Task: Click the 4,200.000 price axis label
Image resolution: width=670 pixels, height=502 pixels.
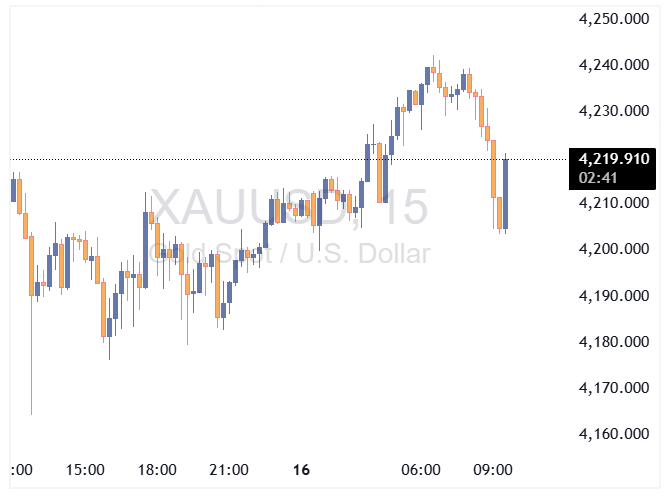Action: coord(614,250)
